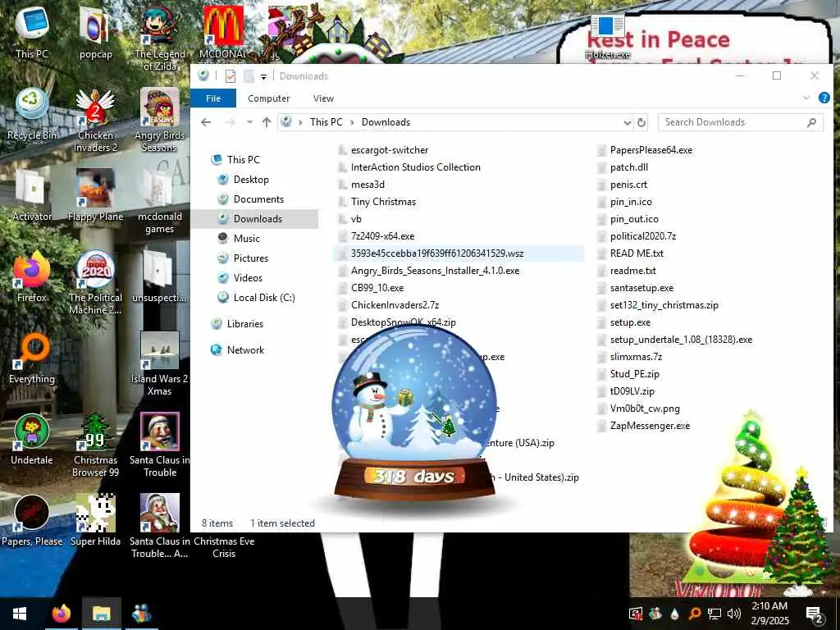
Task: Select the PapersPlease64.exe file
Action: click(651, 151)
